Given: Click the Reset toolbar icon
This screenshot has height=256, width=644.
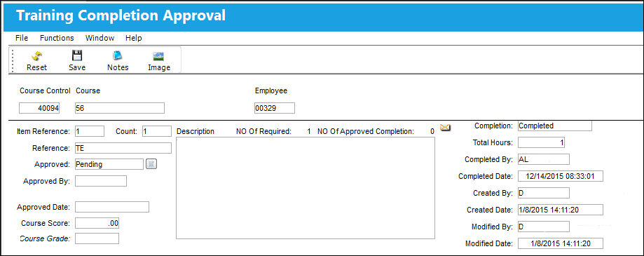Looking at the screenshot, I should tap(37, 55).
